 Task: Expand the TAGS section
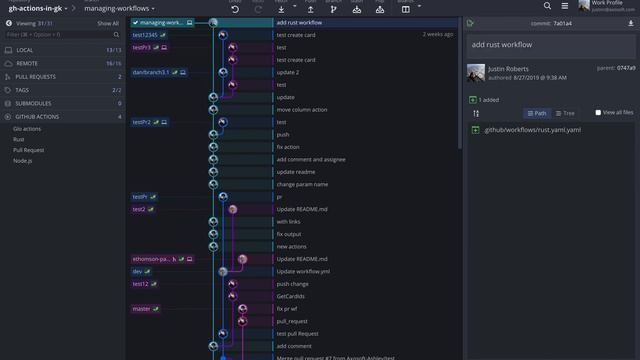63,90
